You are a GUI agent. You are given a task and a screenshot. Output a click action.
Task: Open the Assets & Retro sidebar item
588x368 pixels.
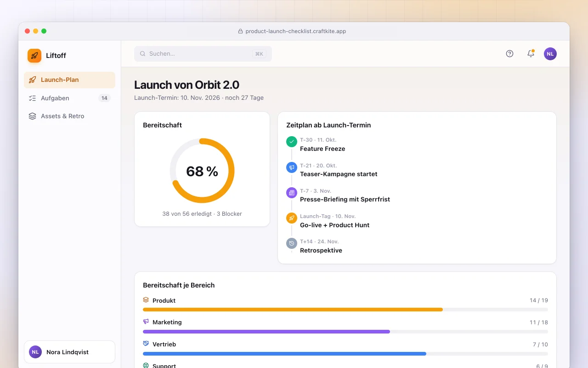[x=69, y=116]
